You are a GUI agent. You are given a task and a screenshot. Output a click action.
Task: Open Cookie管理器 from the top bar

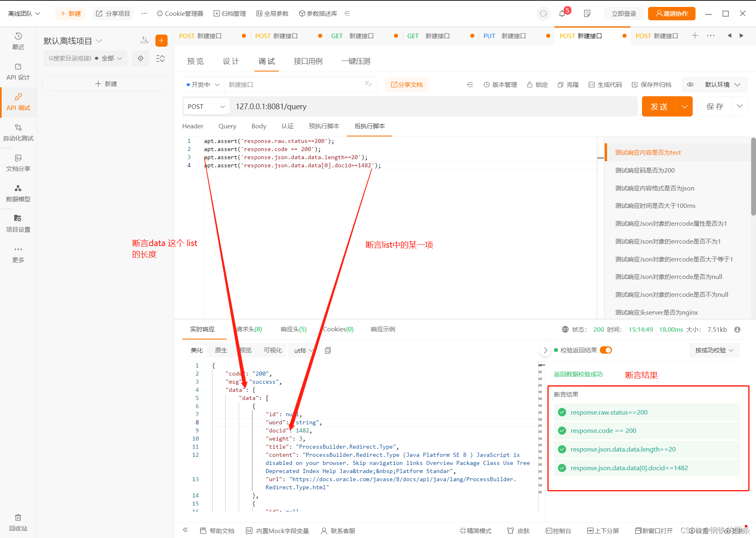pyautogui.click(x=180, y=13)
